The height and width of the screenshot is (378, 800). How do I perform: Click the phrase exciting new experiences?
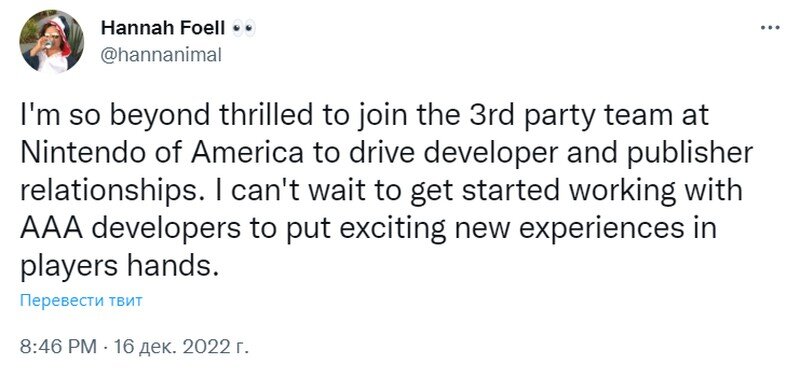pos(511,230)
